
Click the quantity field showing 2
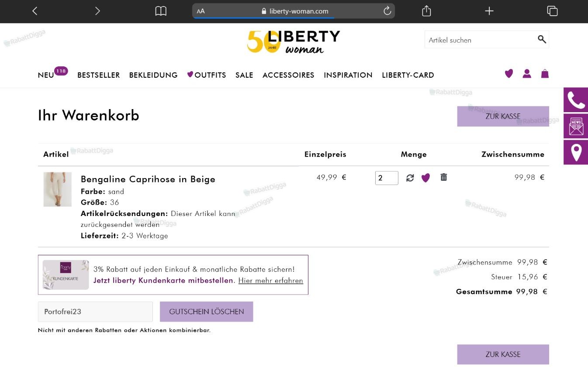(x=387, y=178)
